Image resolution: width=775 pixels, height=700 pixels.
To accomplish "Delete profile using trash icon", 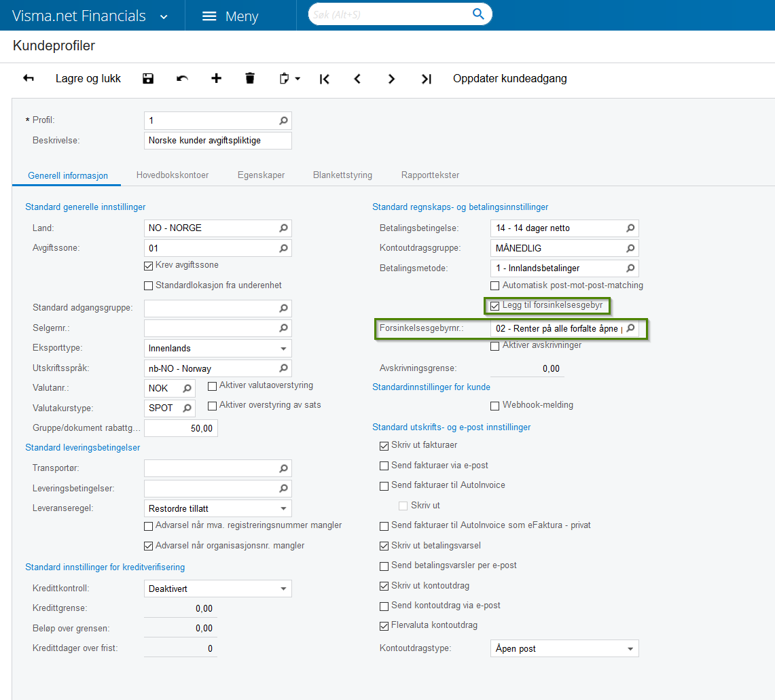I will click(250, 79).
